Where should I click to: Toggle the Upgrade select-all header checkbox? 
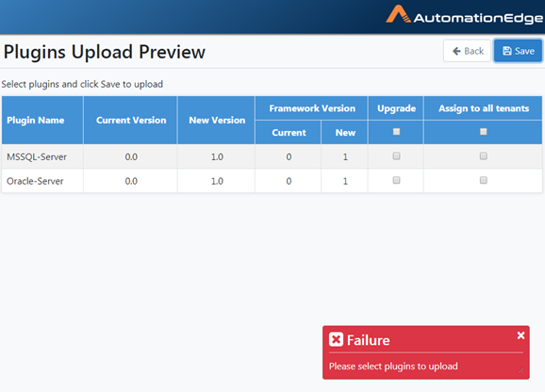(x=396, y=132)
